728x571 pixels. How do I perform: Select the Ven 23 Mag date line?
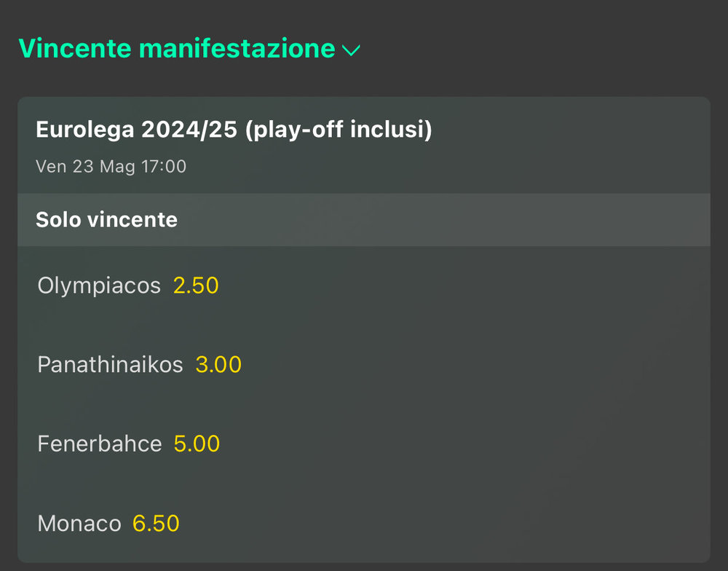(111, 166)
